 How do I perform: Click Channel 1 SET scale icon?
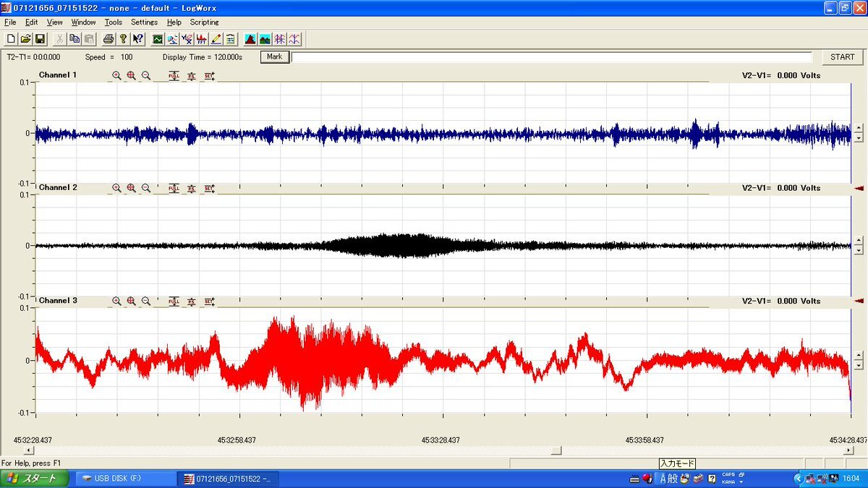click(x=209, y=76)
